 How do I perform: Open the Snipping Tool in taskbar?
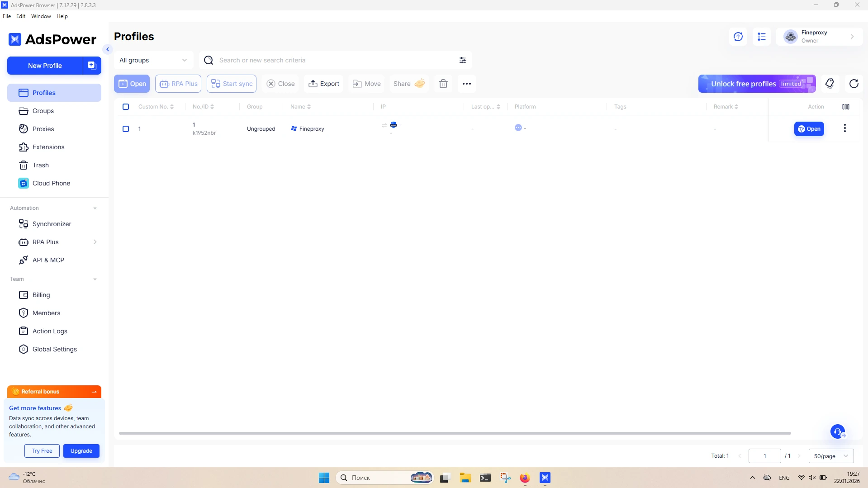tap(505, 478)
